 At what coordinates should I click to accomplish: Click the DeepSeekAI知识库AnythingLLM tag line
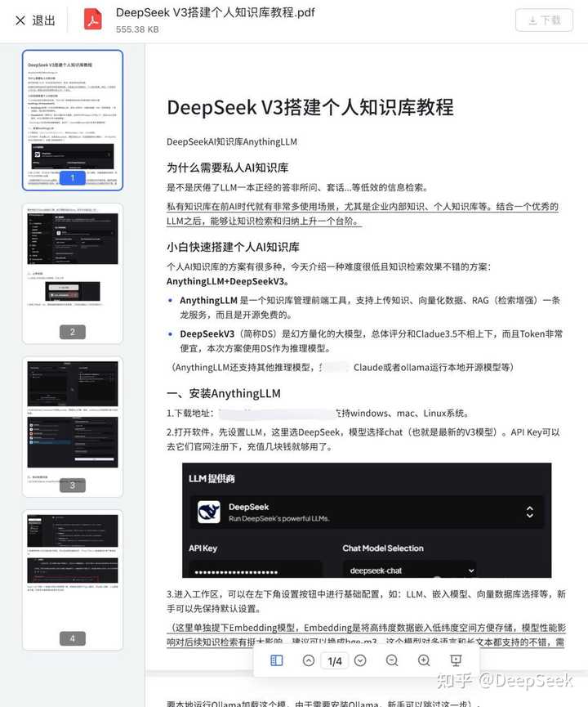coord(232,141)
